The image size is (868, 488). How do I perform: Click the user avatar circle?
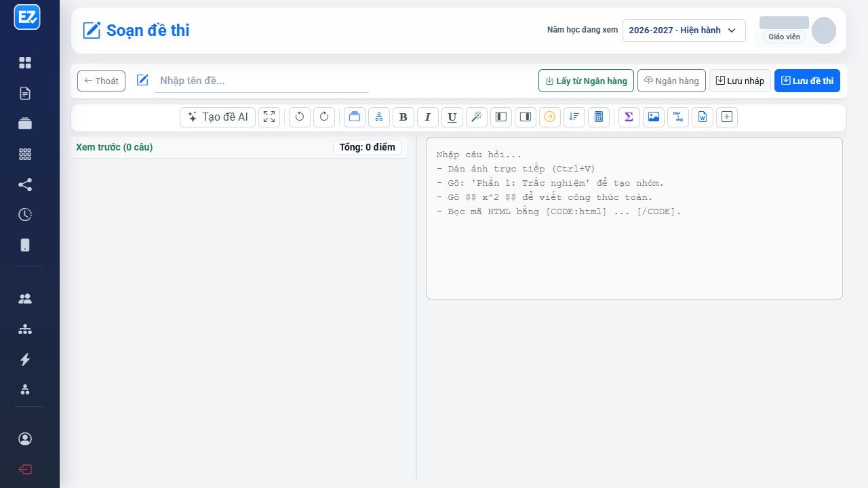click(x=824, y=30)
